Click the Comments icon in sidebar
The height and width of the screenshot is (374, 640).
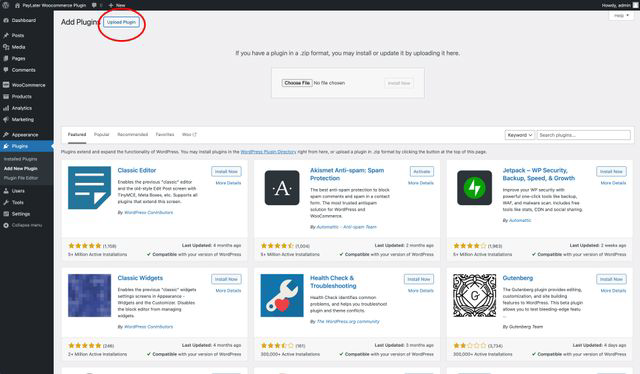pos(6,70)
